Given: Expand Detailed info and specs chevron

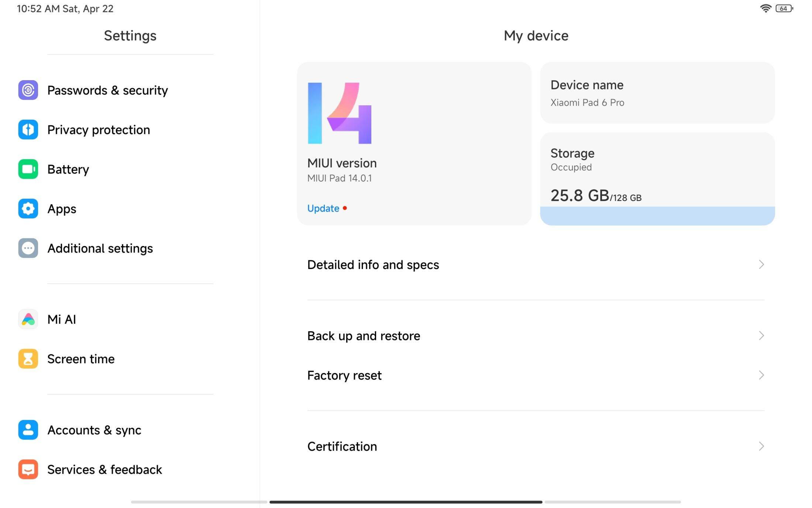Looking at the screenshot, I should (x=761, y=265).
